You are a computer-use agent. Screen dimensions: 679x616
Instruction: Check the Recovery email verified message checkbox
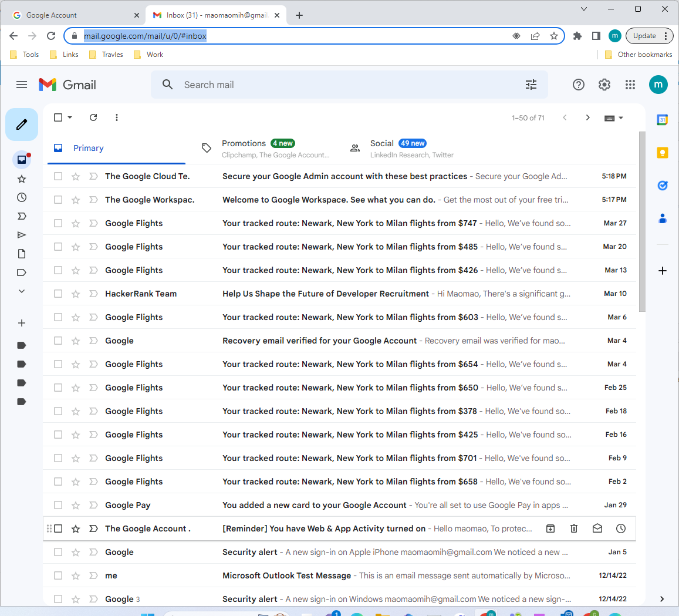pyautogui.click(x=58, y=341)
